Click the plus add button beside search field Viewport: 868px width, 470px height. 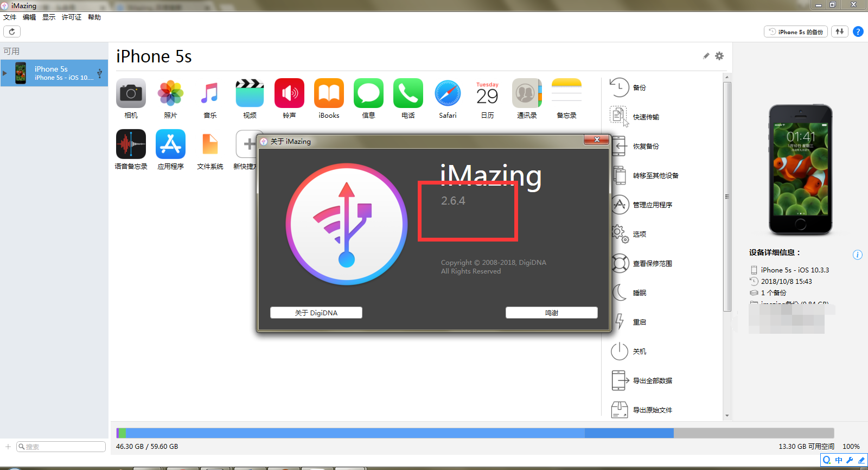tap(8, 447)
